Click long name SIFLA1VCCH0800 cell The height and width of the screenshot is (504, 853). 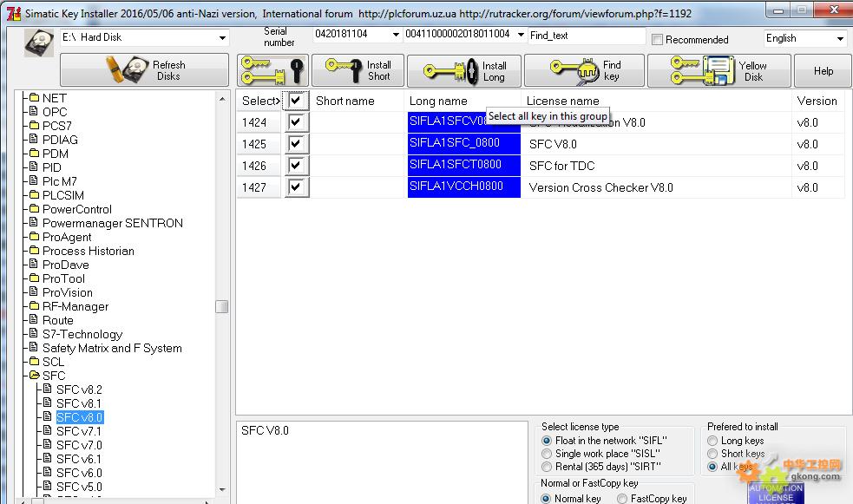point(464,187)
